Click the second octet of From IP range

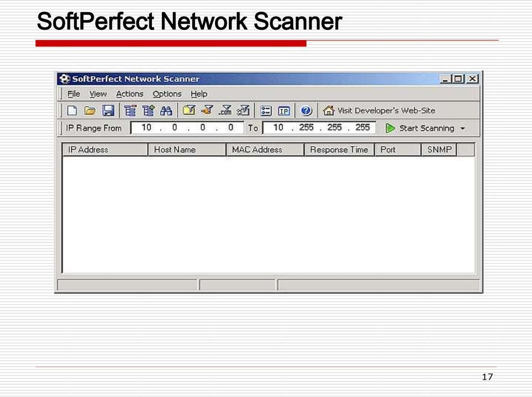175,127
